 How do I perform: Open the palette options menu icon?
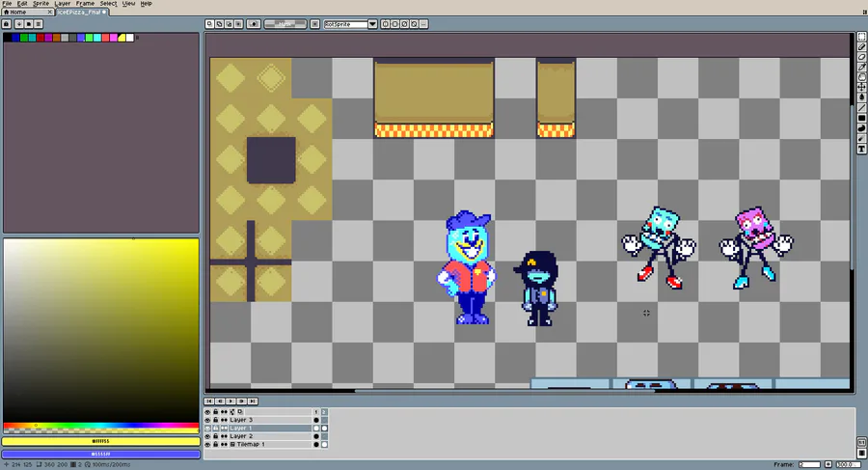tap(39, 24)
